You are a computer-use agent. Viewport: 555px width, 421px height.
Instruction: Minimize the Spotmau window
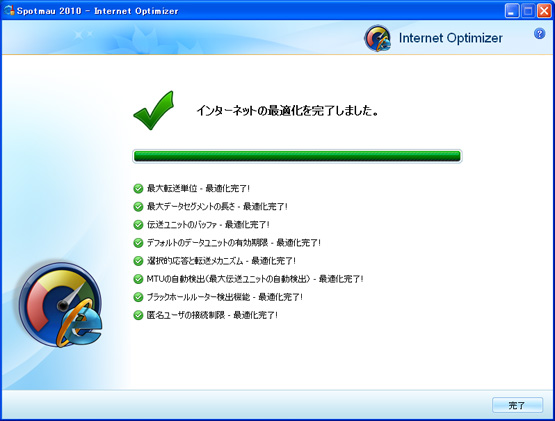pos(512,11)
